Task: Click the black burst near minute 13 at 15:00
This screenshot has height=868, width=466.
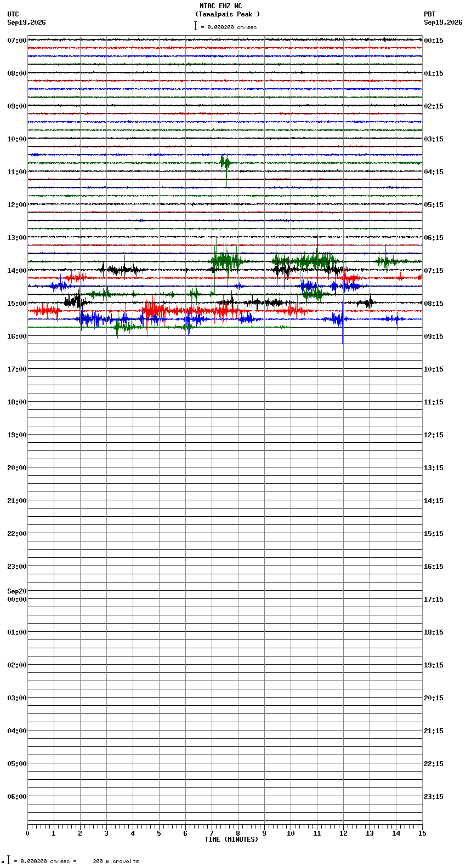Action: click(367, 301)
